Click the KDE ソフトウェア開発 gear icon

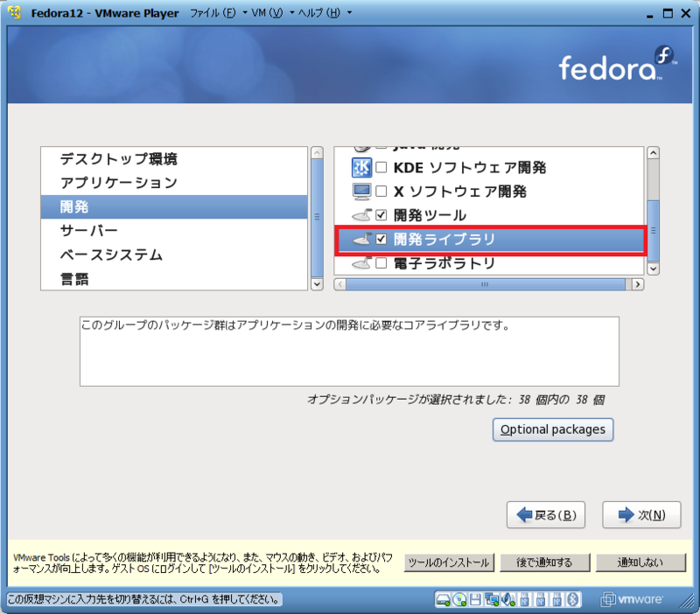[x=360, y=165]
